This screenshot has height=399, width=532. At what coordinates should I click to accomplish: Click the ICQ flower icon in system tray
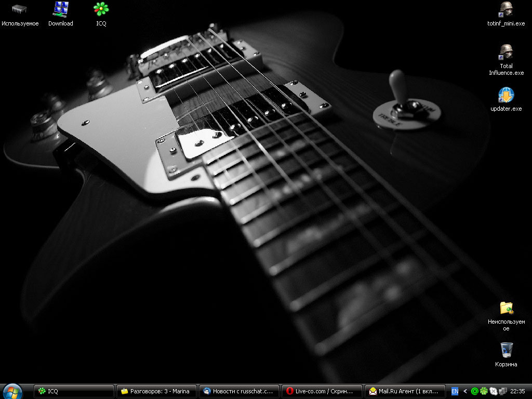[x=484, y=391]
